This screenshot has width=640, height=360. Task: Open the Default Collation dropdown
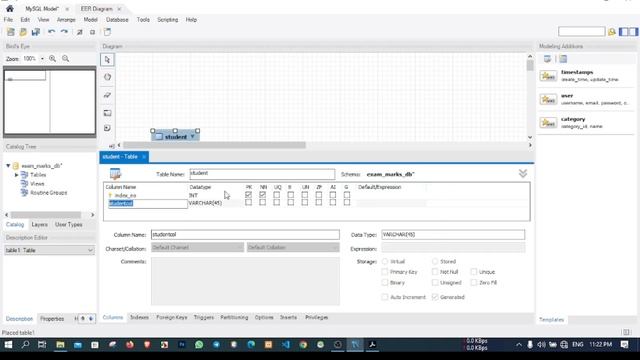point(293,247)
